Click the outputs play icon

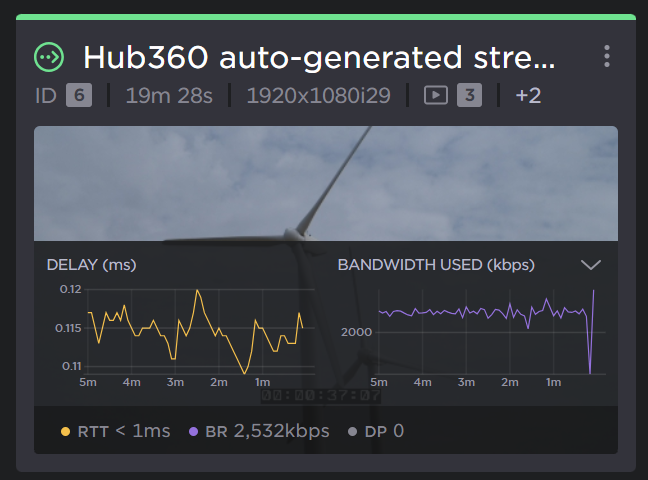point(435,96)
